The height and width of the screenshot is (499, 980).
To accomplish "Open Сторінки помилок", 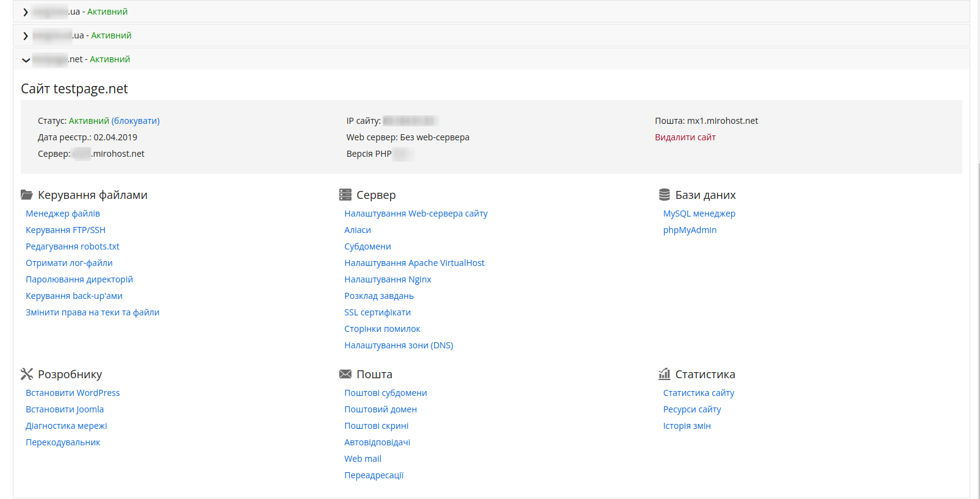I will point(382,329).
